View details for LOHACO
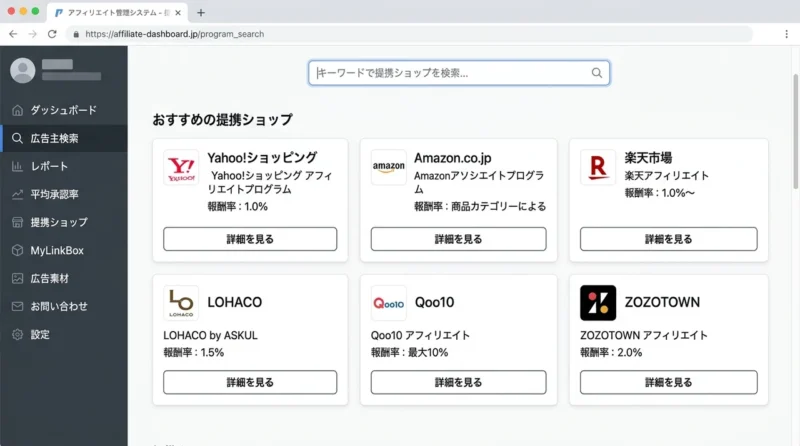Screen dimensions: 800x446 coord(250,382)
